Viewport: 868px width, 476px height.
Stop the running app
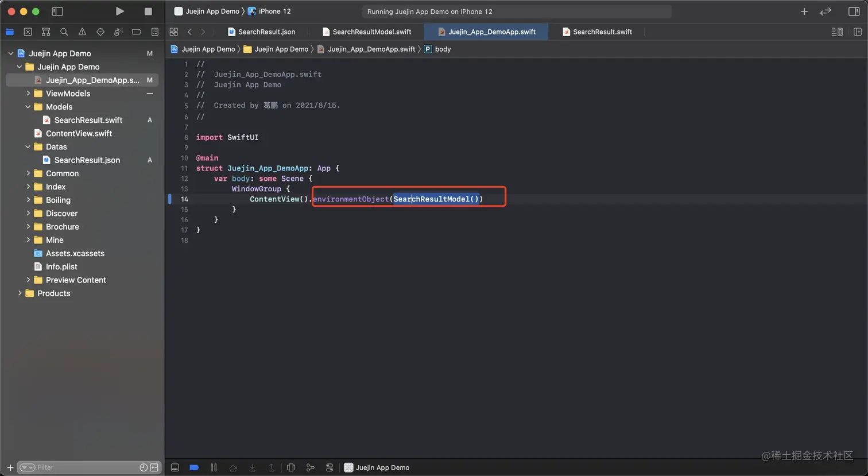(148, 11)
